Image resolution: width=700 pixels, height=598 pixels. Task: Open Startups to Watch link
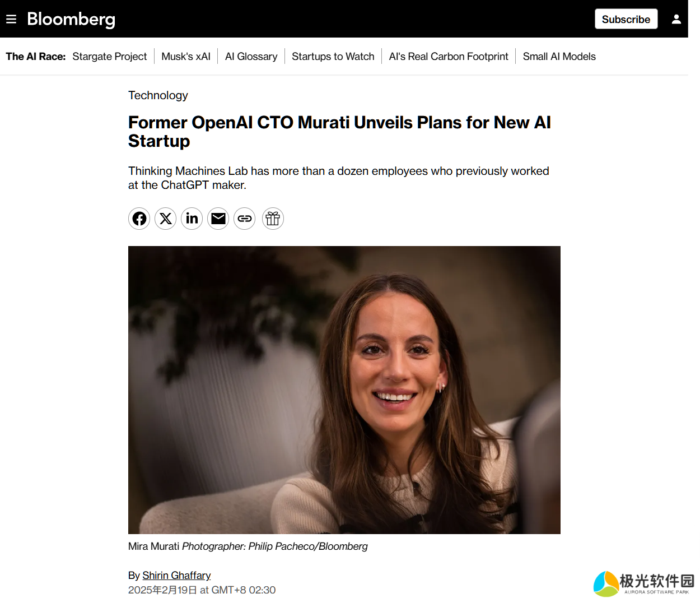pos(333,57)
